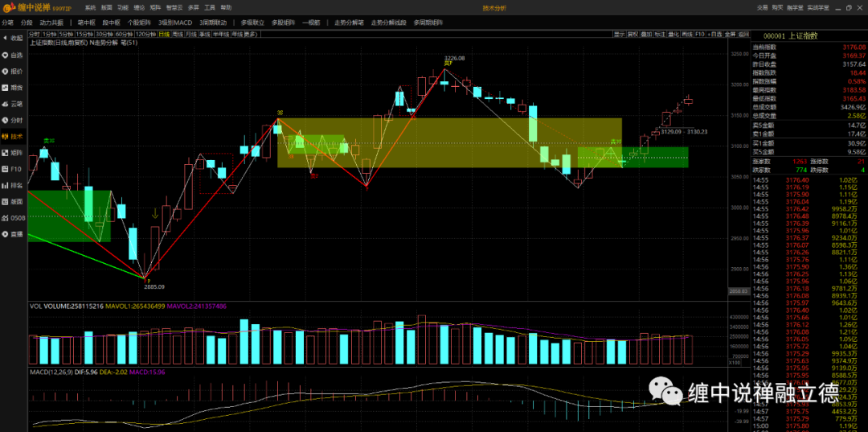Image resolution: width=868 pixels, height=432 pixels.
Task: Switch chart period to 1分钟
Action: tap(50, 35)
